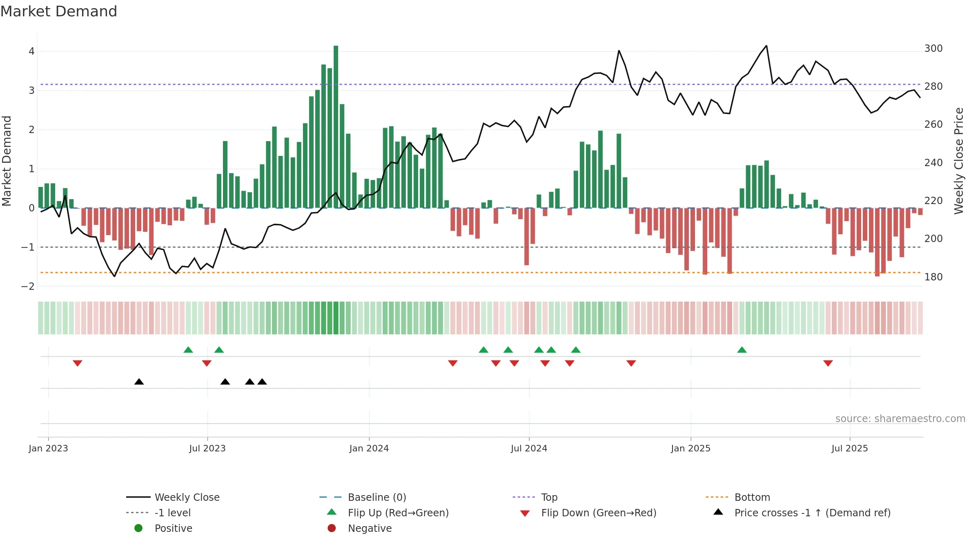Screen dimensions: 980x551
Task: Click the Flip Down (Green→Red) legend label
Action: click(x=599, y=513)
